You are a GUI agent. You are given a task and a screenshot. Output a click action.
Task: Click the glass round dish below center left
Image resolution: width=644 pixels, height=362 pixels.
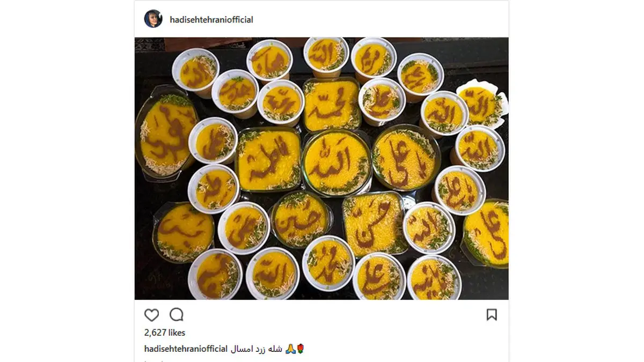click(x=301, y=220)
